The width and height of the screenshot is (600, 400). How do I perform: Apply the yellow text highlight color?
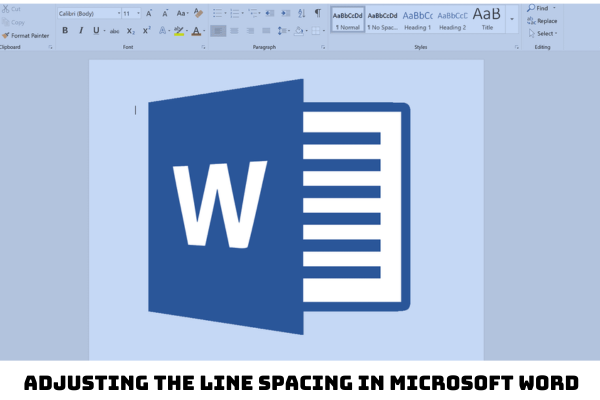tap(179, 31)
